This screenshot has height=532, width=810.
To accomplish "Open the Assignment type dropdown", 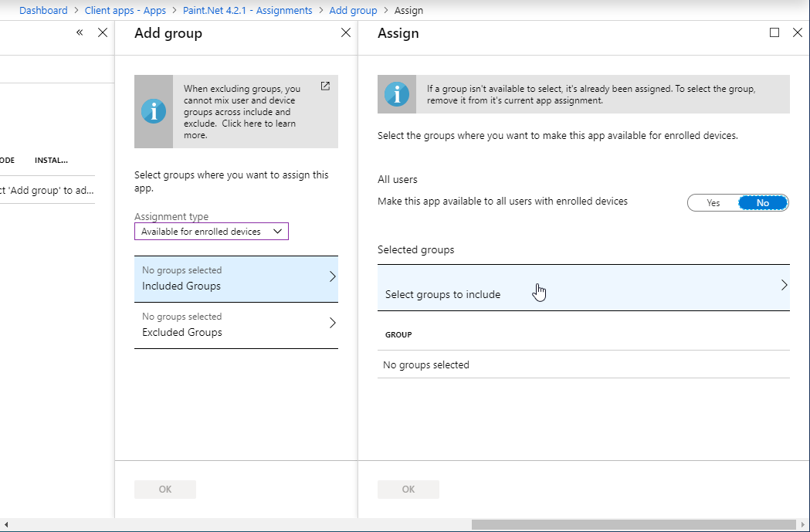I will [x=211, y=232].
